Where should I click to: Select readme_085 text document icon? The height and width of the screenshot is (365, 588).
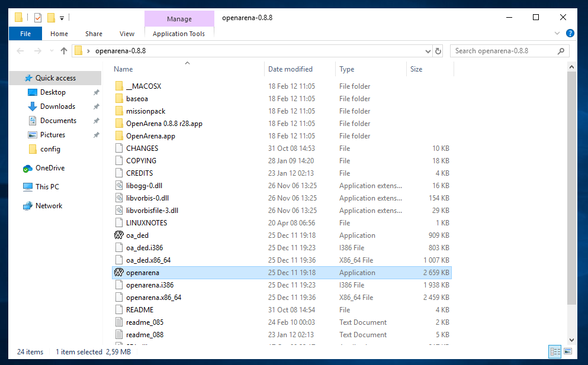tap(119, 322)
